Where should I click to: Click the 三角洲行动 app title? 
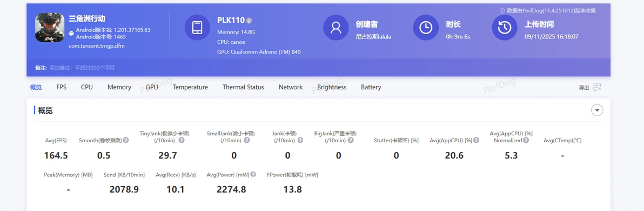(x=86, y=18)
